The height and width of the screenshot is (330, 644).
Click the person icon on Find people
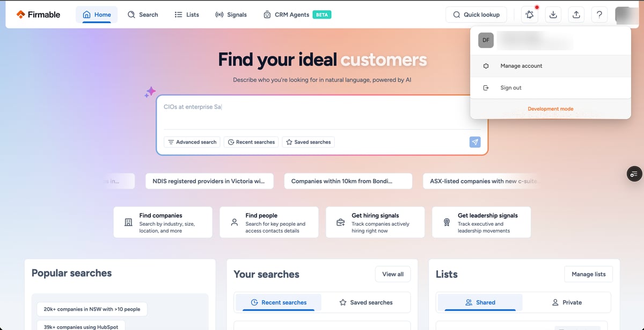pyautogui.click(x=234, y=222)
